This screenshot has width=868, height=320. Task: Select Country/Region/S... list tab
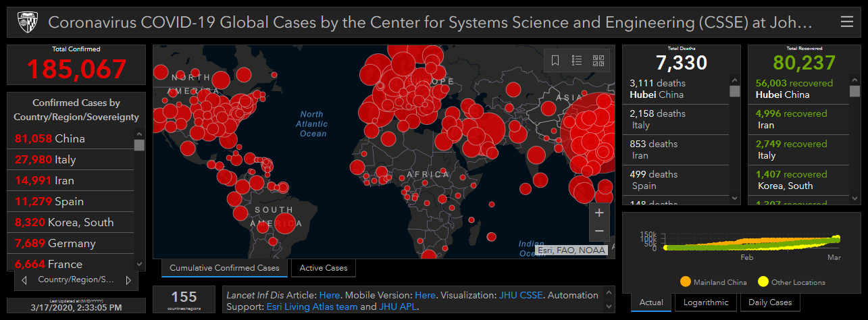[76, 279]
